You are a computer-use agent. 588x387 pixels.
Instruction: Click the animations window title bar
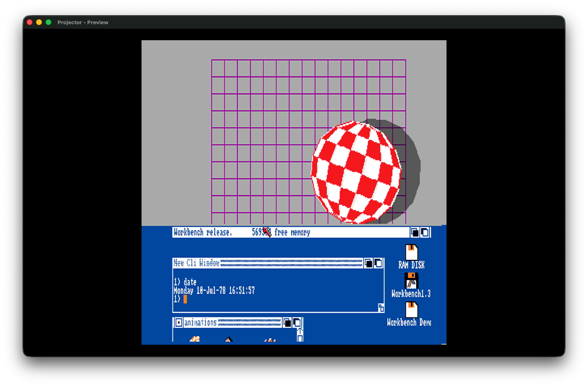click(232, 323)
